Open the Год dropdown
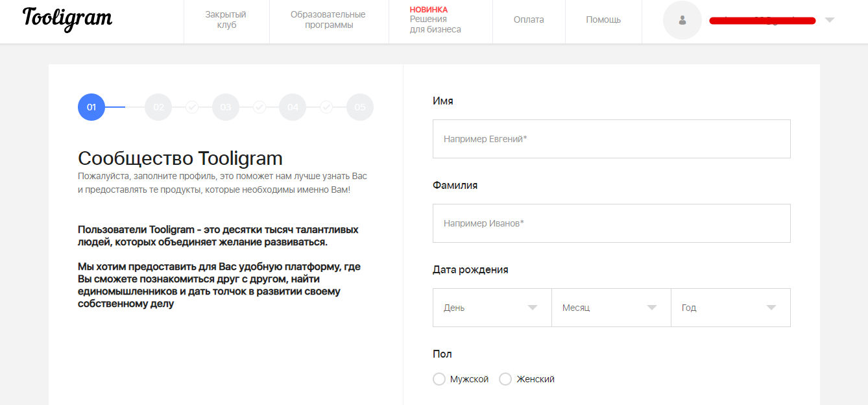This screenshot has height=405, width=868. (x=731, y=308)
